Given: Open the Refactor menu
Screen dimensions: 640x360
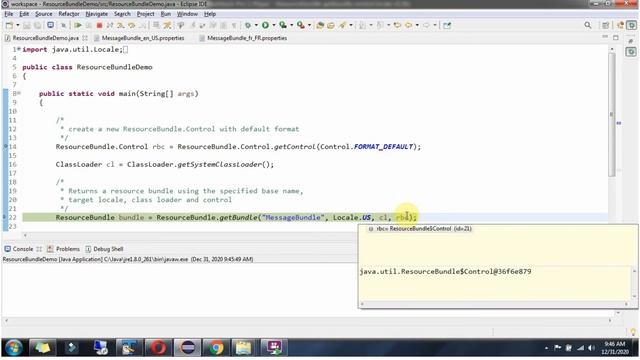Looking at the screenshot, I should pos(69,14).
